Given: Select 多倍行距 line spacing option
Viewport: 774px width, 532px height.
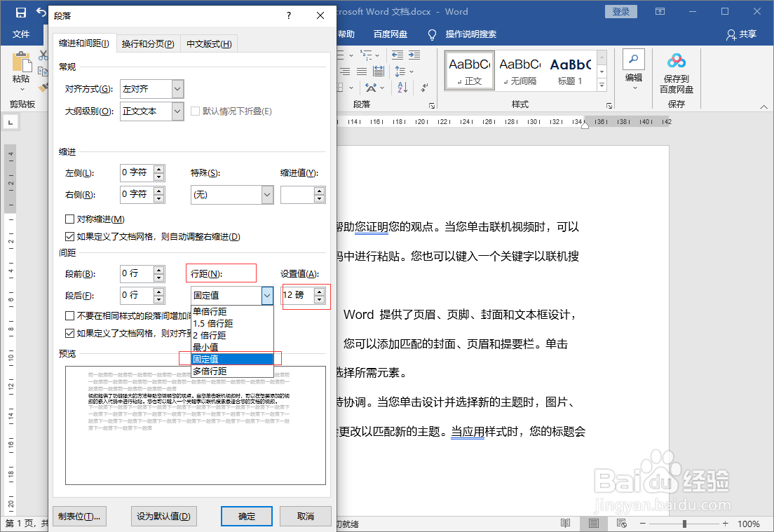Looking at the screenshot, I should click(232, 371).
